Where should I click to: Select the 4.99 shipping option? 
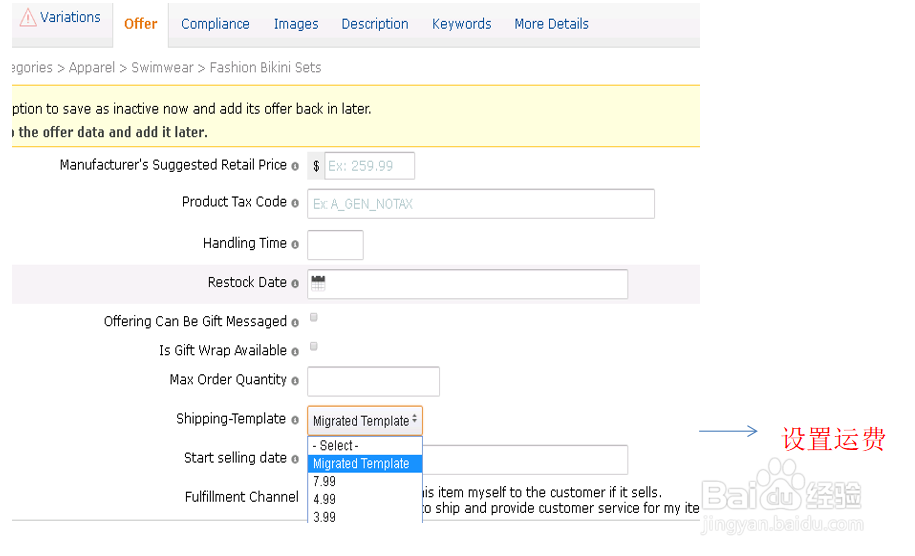pyautogui.click(x=324, y=500)
